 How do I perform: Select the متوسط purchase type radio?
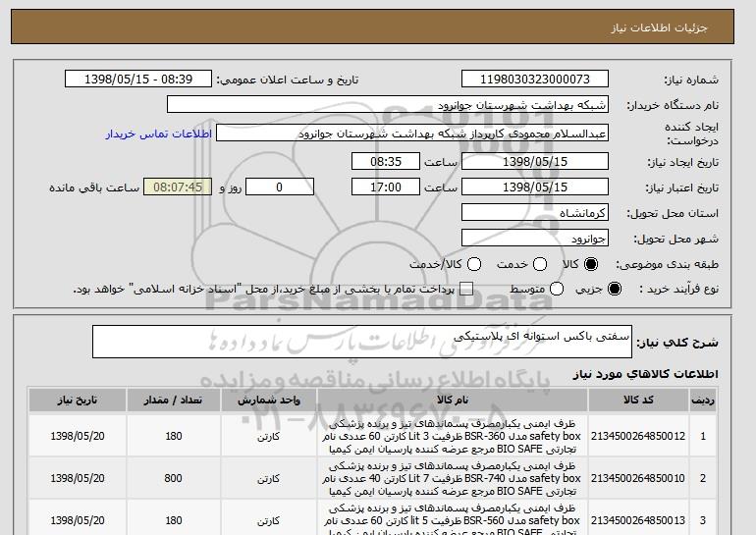tap(557, 289)
